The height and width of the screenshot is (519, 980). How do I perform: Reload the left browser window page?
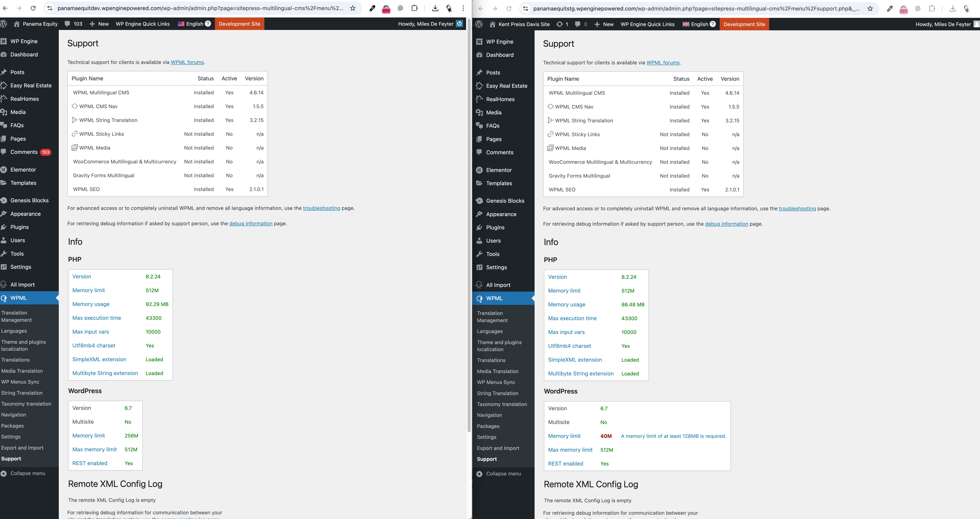(33, 8)
